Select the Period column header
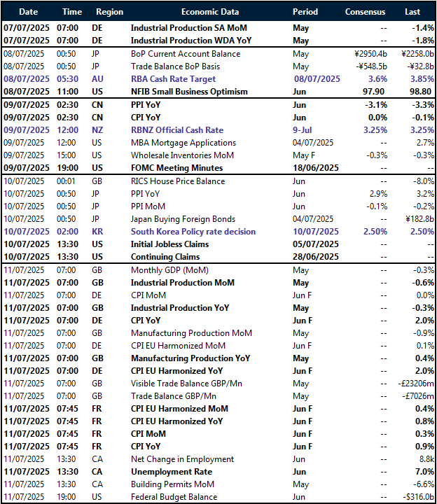Viewport: 437px width, 504px height. (x=305, y=12)
